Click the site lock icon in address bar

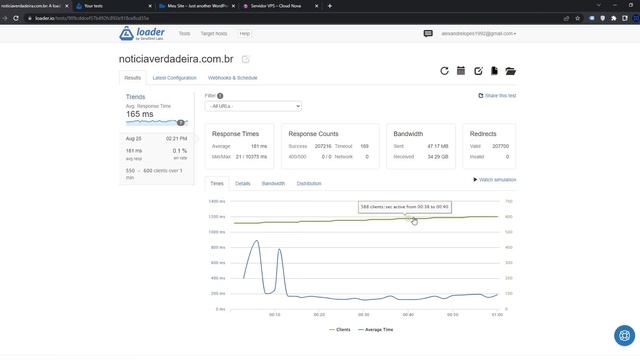pyautogui.click(x=29, y=18)
